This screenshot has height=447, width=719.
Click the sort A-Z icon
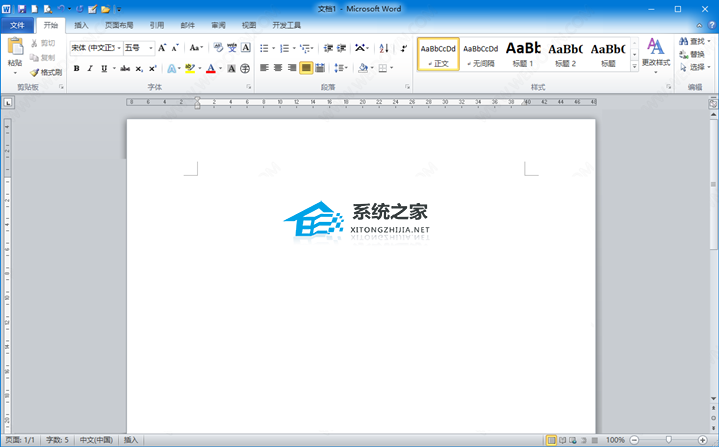pyautogui.click(x=384, y=48)
